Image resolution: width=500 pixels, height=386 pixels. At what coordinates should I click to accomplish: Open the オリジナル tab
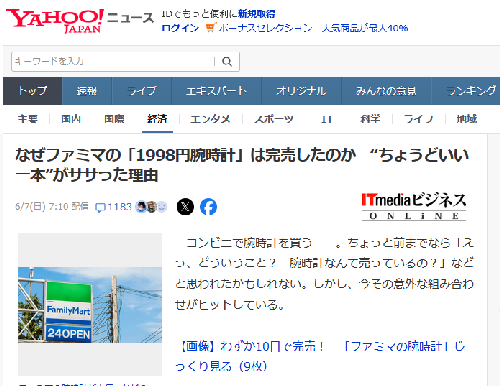click(301, 91)
